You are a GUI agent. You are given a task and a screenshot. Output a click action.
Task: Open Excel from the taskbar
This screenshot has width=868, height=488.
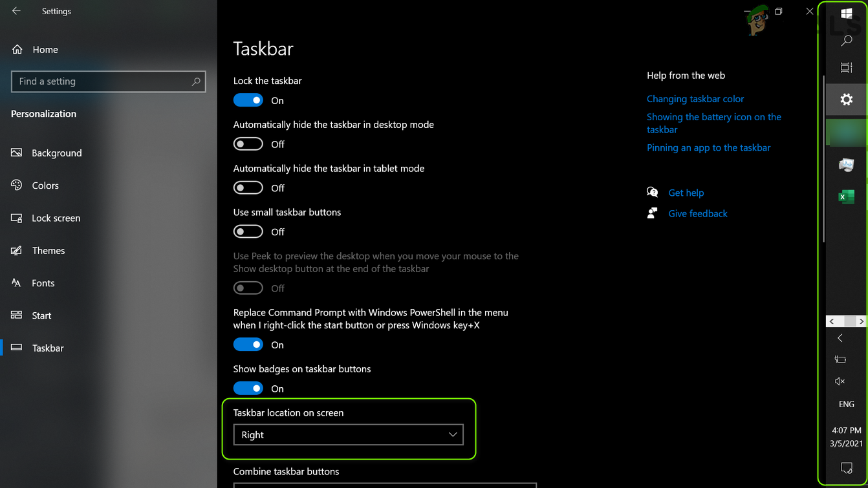(x=846, y=196)
